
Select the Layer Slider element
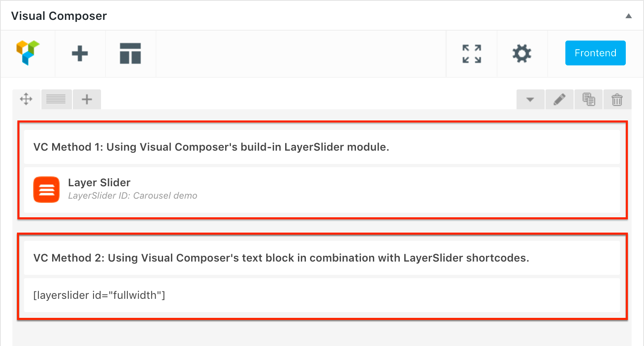click(x=322, y=190)
